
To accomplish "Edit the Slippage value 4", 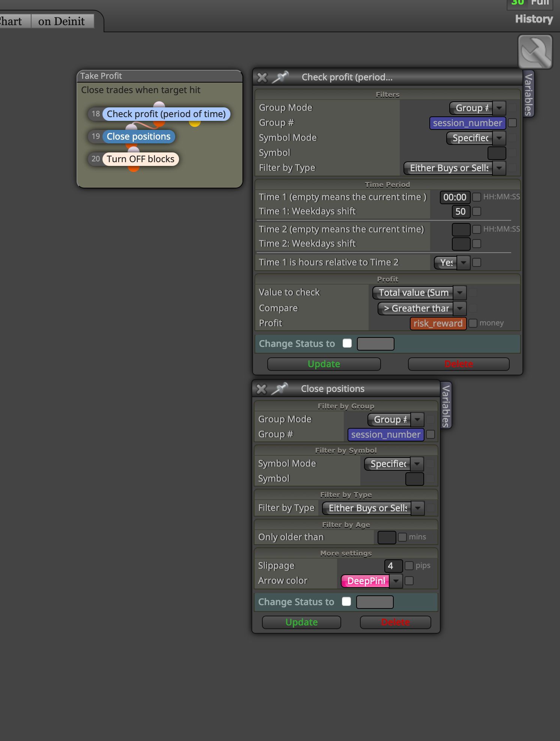I will 393,566.
